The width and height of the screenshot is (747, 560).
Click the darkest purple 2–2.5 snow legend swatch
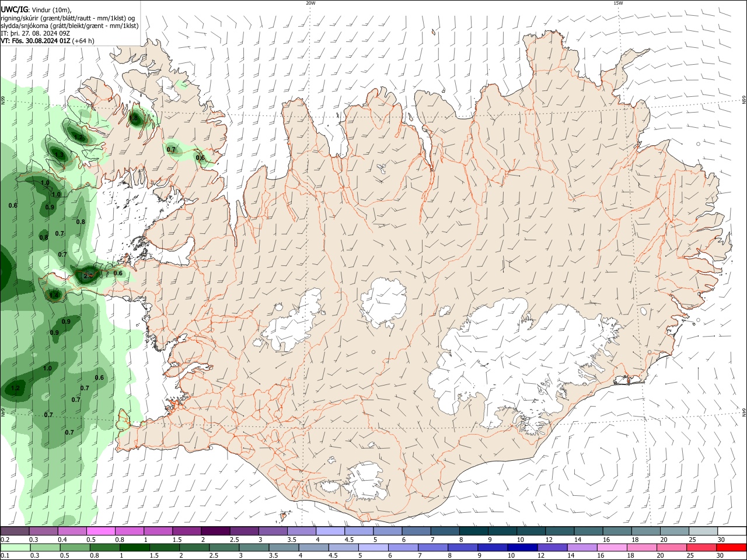[215, 531]
